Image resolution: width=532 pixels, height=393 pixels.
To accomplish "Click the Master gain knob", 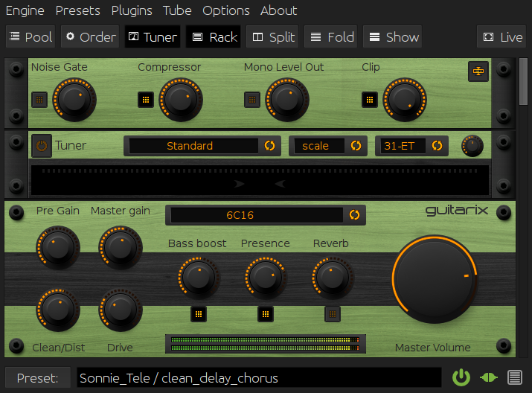I will click(121, 248).
